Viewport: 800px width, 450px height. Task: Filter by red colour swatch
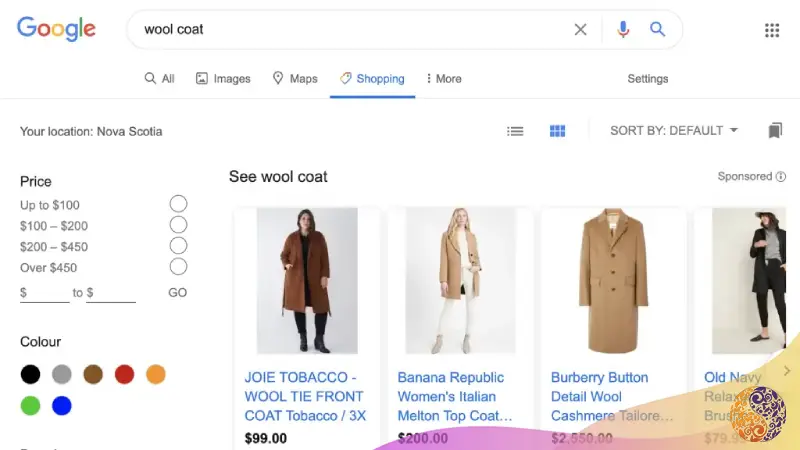(124, 374)
